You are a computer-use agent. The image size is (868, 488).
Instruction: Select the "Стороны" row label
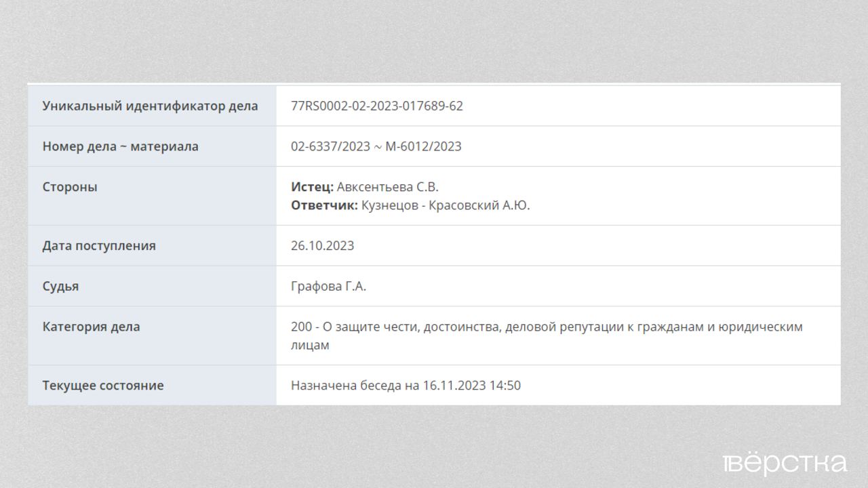pos(70,187)
